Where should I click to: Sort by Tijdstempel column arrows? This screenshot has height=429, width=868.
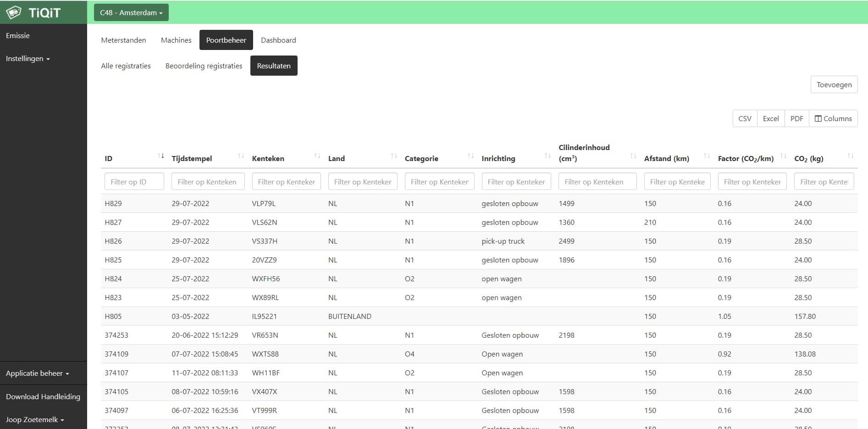[241, 156]
